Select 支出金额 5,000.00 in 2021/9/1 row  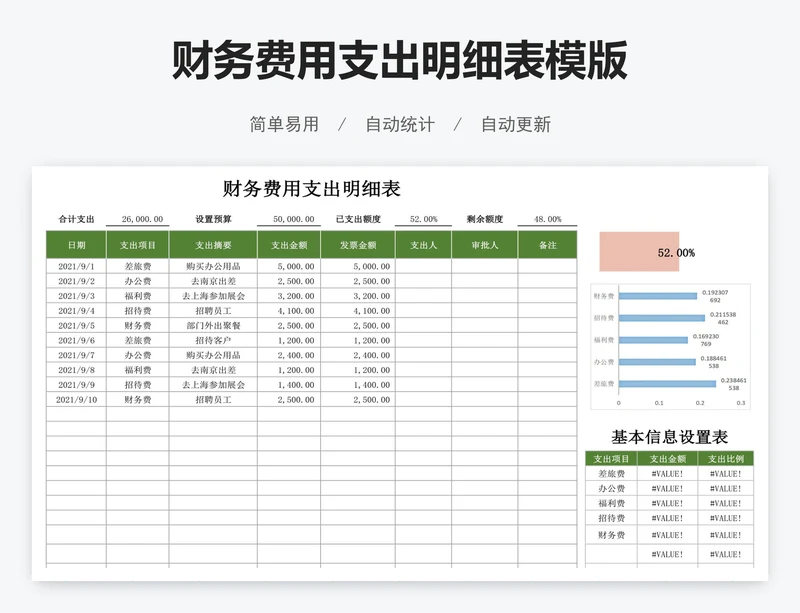tap(289, 266)
